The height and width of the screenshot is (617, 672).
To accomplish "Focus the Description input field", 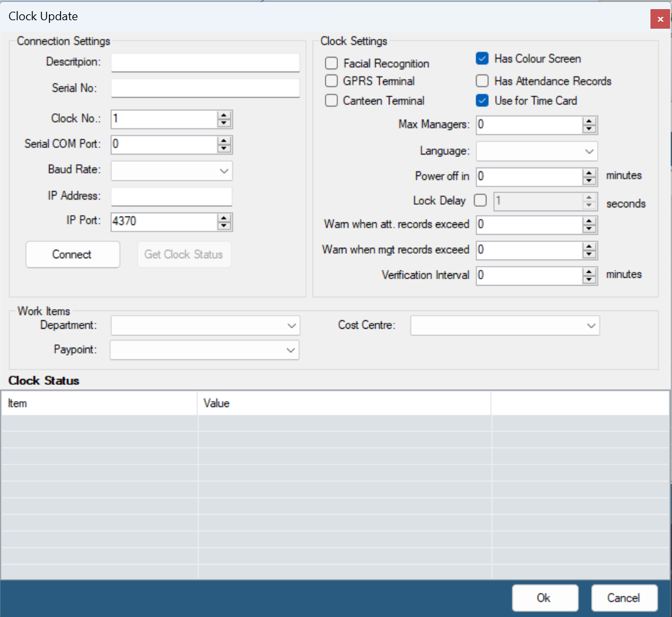I will point(206,63).
